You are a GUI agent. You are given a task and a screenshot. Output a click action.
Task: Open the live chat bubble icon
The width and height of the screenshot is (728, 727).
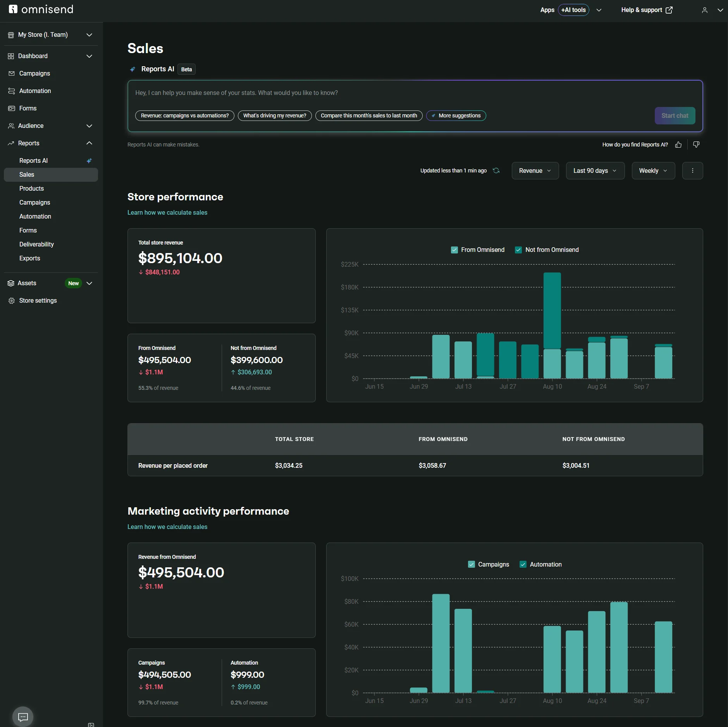(x=23, y=717)
